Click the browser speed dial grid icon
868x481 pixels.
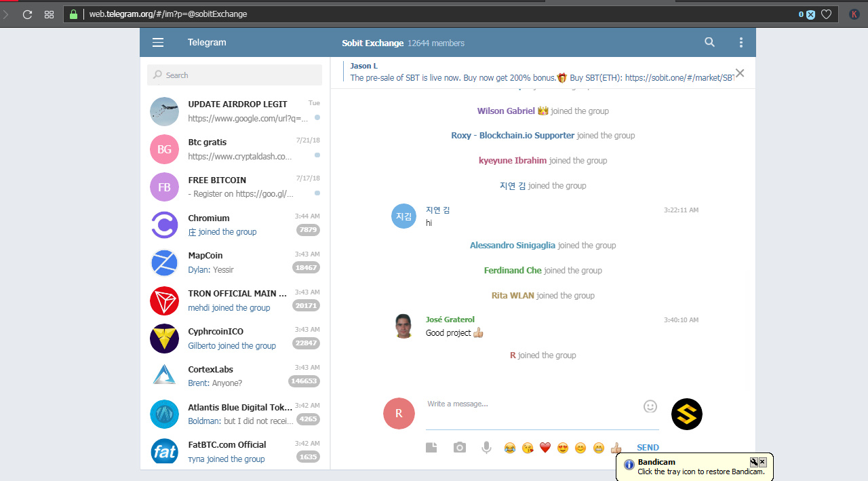tap(49, 14)
